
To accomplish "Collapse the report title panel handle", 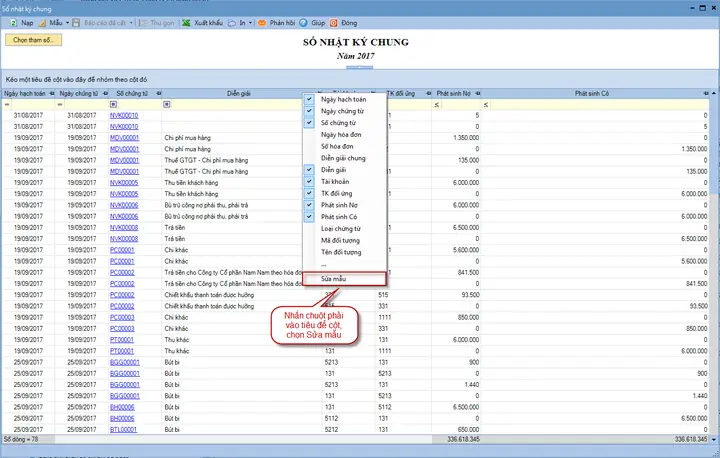I will [x=360, y=67].
